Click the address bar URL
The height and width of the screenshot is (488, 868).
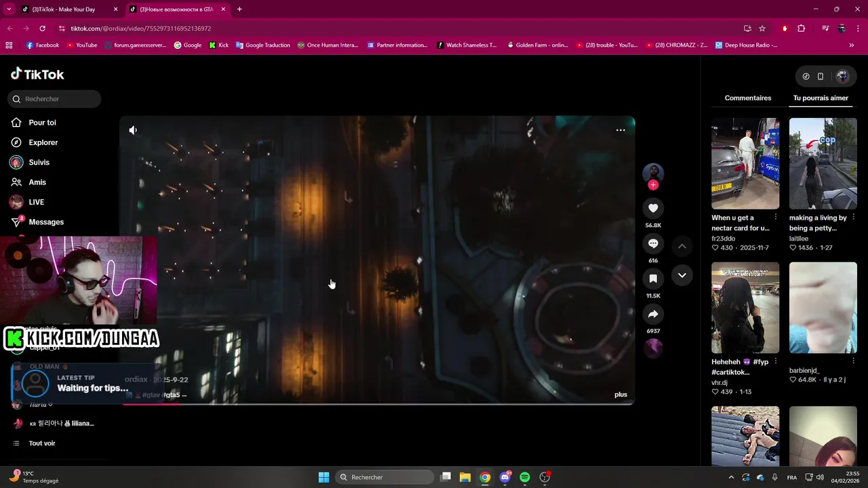(x=141, y=28)
